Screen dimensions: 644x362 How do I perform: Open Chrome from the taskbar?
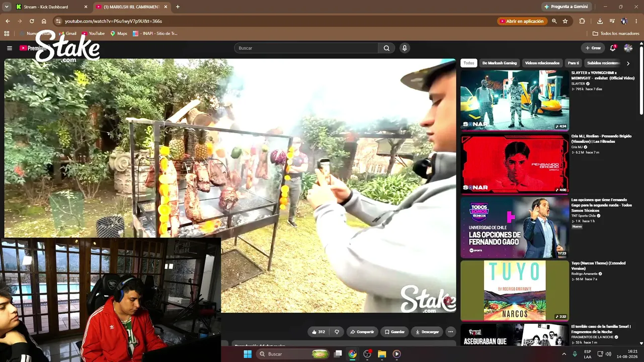click(353, 354)
